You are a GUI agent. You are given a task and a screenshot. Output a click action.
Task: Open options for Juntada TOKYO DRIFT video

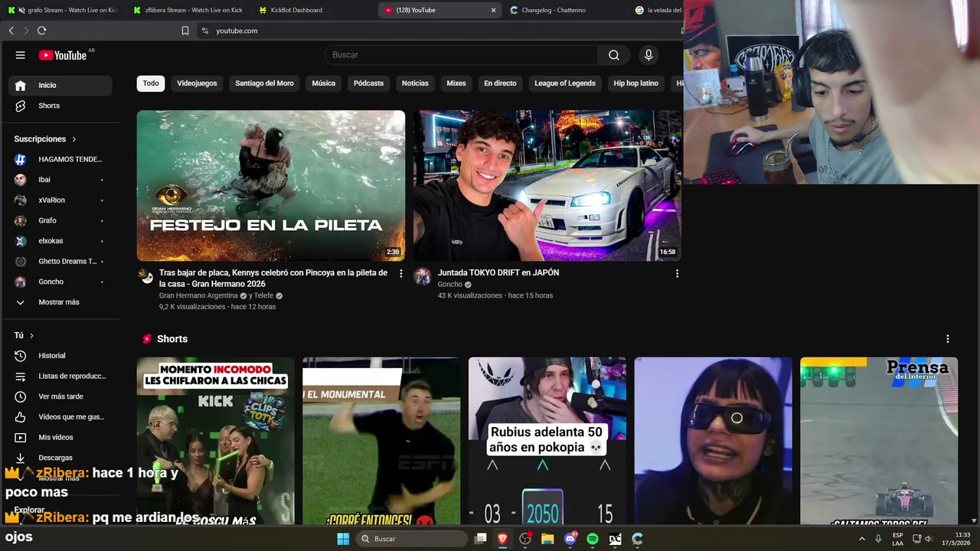tap(677, 273)
